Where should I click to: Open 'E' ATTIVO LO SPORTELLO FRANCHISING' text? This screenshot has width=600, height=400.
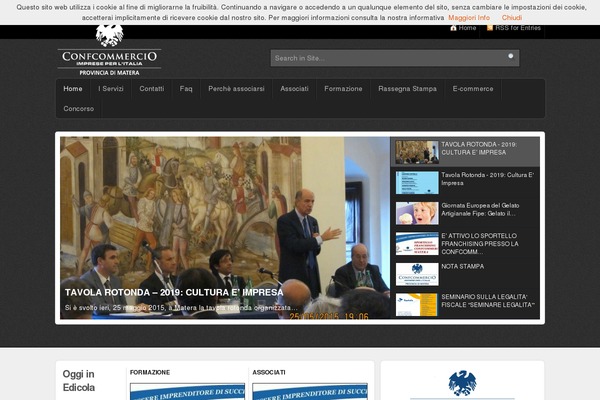pyautogui.click(x=480, y=244)
